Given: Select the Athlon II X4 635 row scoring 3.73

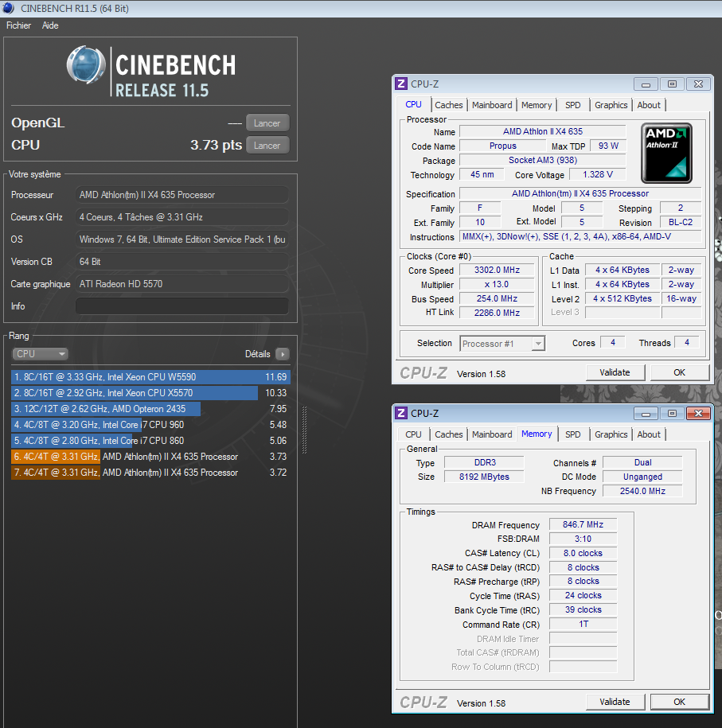Looking at the screenshot, I should point(150,457).
